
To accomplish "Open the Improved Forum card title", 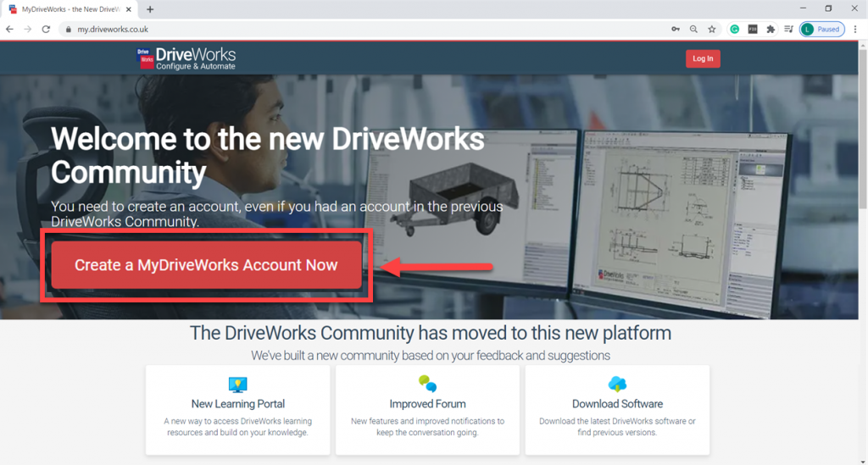I will point(427,404).
